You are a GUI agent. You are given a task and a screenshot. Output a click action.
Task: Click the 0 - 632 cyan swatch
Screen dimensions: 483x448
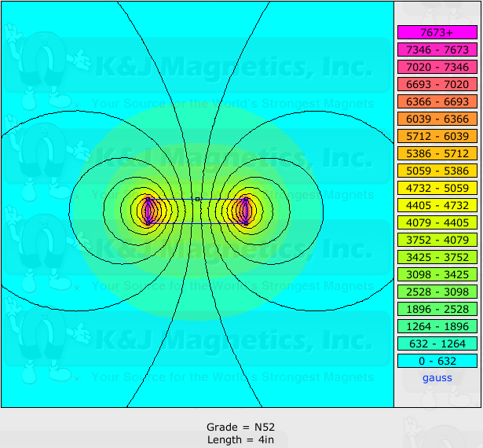pos(437,361)
